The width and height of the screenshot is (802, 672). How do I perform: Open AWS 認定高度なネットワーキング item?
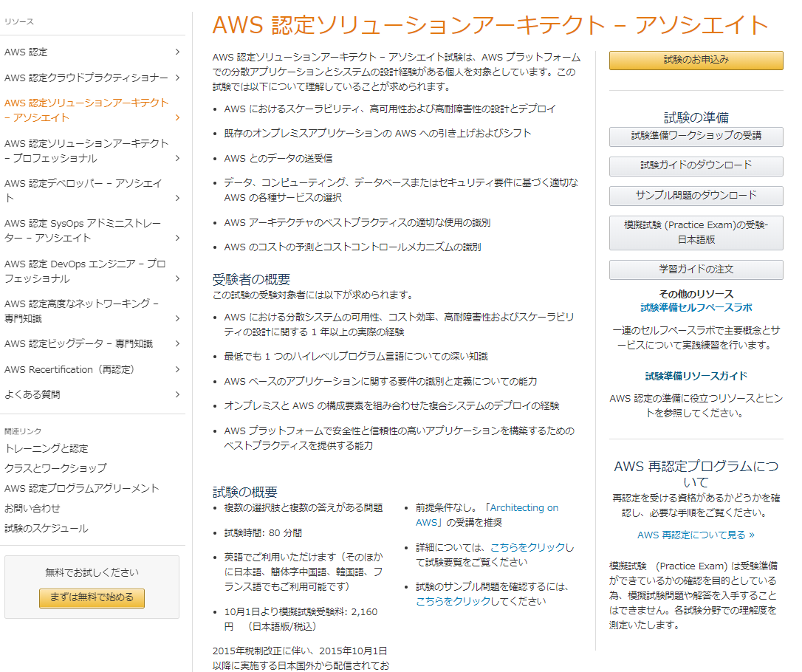pos(81,310)
